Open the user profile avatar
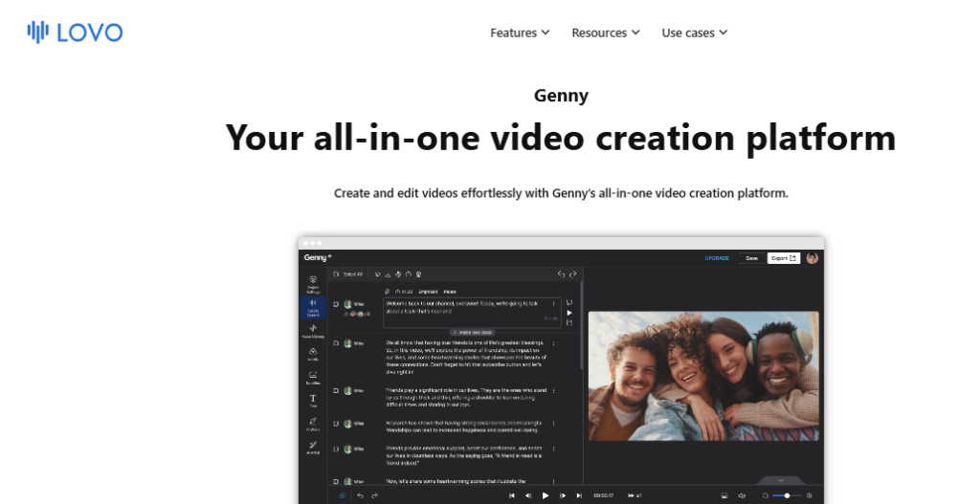This screenshot has height=504, width=980. click(x=812, y=258)
